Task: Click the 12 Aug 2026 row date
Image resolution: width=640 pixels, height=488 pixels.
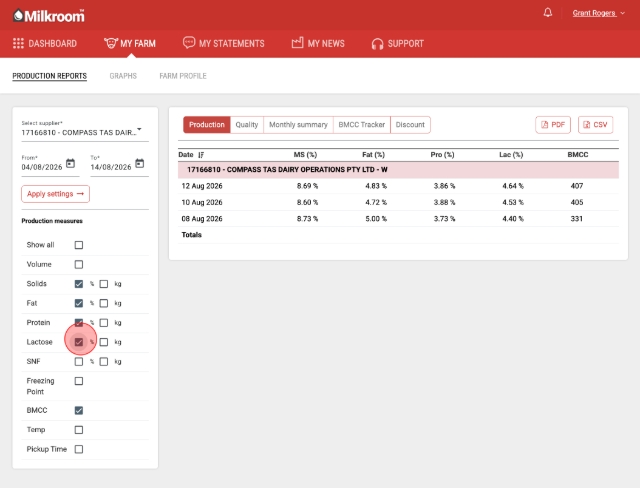Action: click(202, 186)
